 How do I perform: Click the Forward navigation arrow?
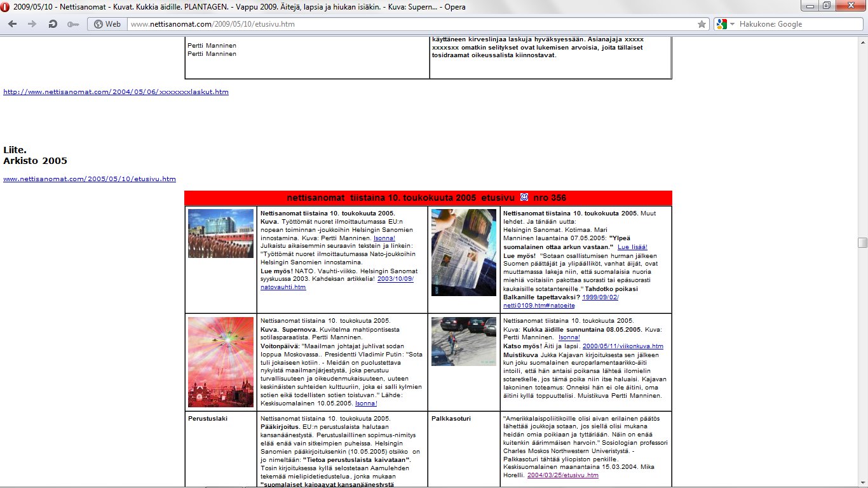[x=32, y=24]
